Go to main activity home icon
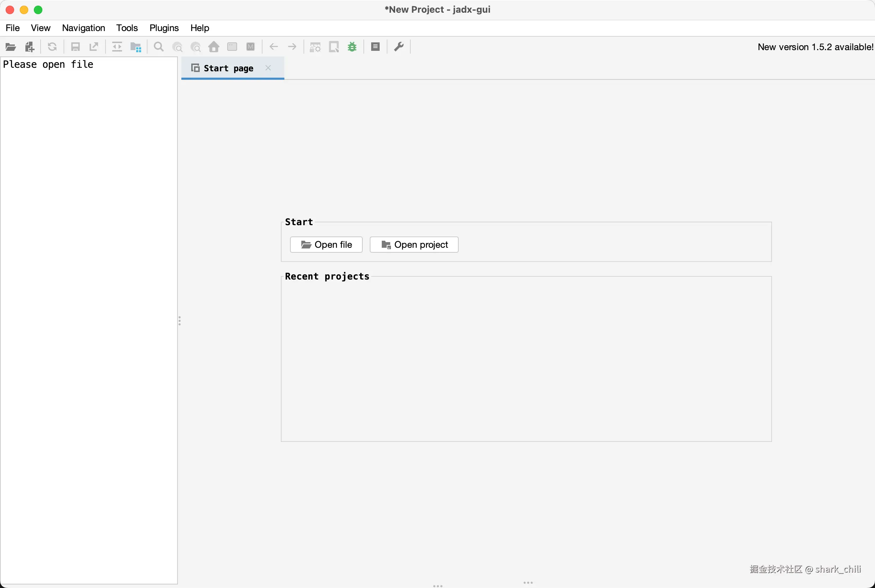This screenshot has height=588, width=875. coord(214,47)
